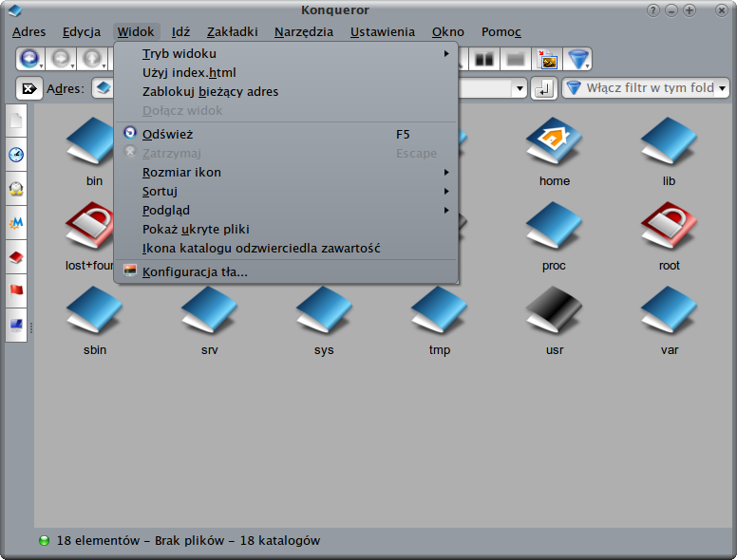737x560 pixels.
Task: Open the blank page sidebar tab
Action: point(16,121)
